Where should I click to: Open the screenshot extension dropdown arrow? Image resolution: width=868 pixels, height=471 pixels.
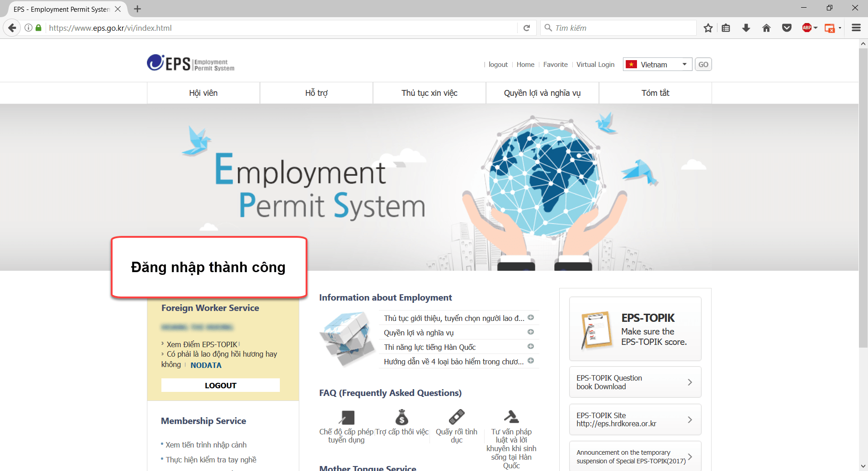pos(840,28)
